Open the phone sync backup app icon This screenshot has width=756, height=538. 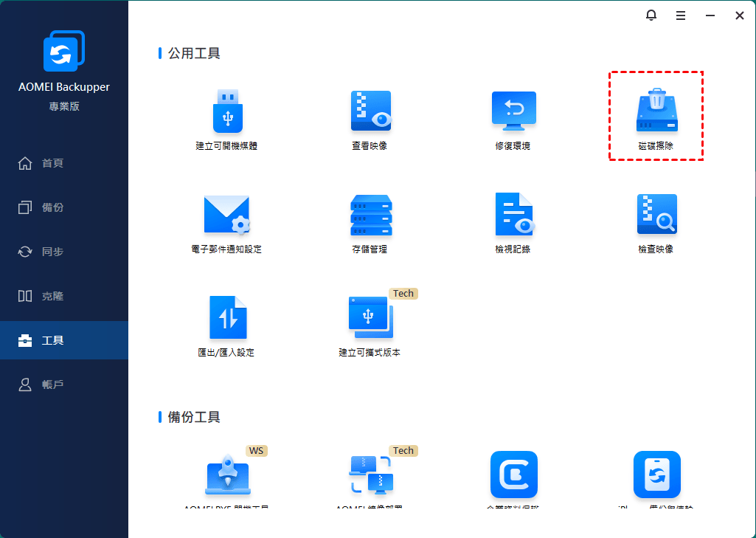pyautogui.click(x=656, y=475)
